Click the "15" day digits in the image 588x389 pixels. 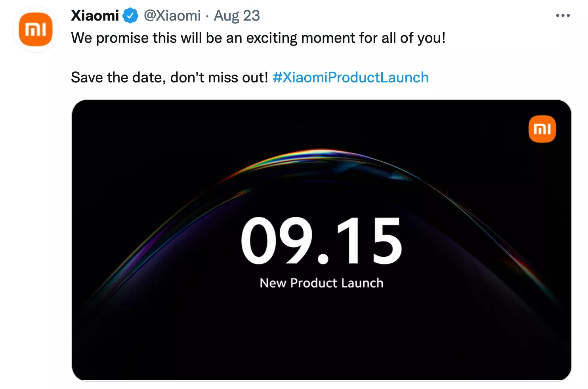pyautogui.click(x=369, y=240)
